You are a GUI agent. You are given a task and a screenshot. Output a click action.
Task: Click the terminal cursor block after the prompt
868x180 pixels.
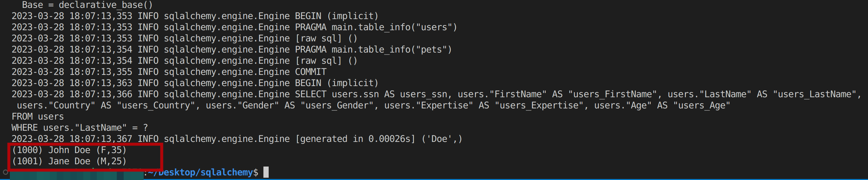pos(266,172)
